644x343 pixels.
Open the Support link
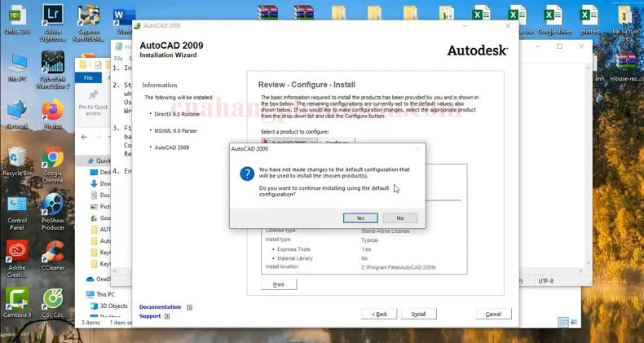150,316
